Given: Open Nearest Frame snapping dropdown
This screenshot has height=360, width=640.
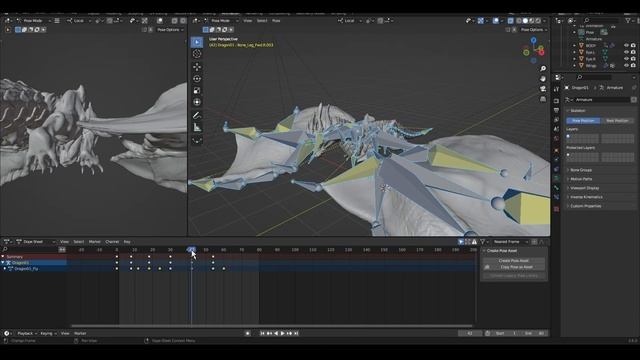Looking at the screenshot, I should click(510, 242).
